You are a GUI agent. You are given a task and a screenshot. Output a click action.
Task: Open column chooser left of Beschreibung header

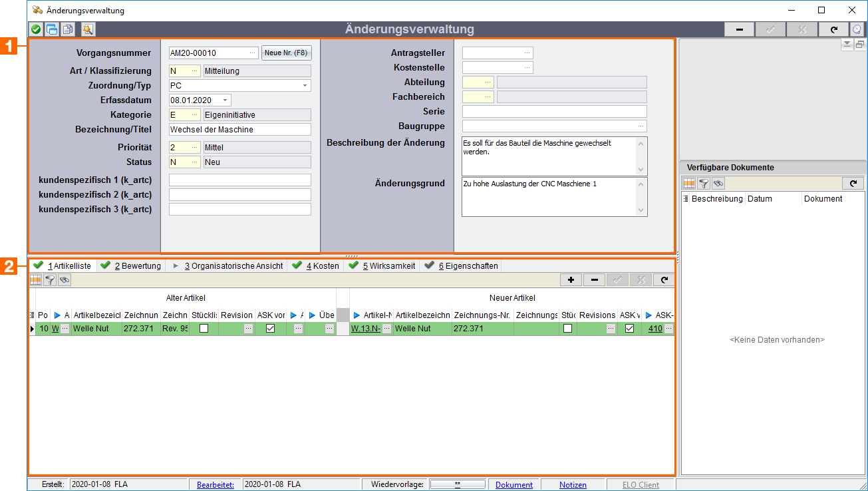686,199
